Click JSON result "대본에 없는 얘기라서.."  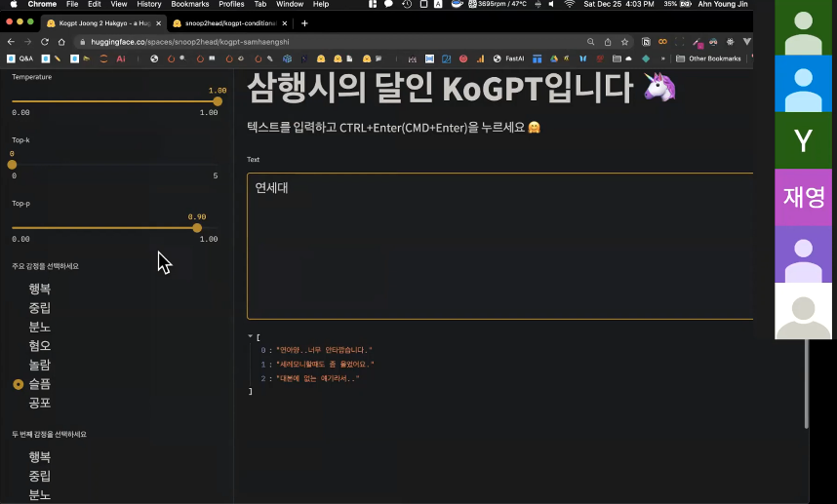pyautogui.click(x=318, y=378)
